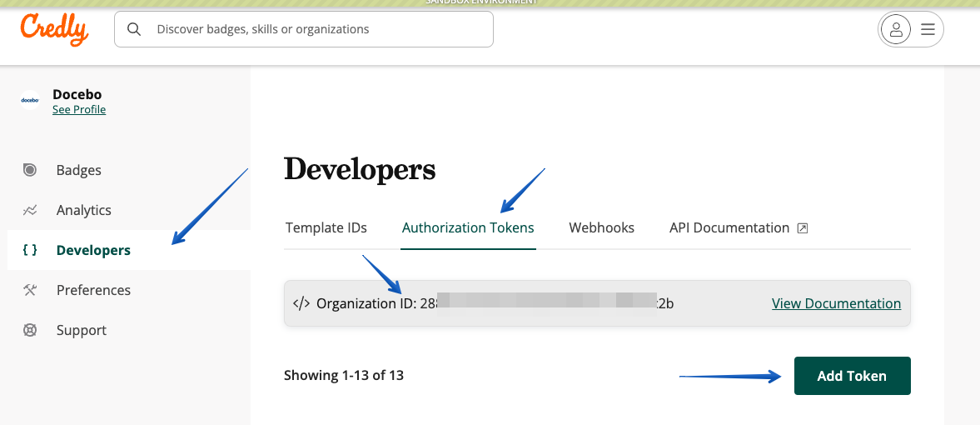
Task: Select the Badges icon in sidebar
Action: coord(30,170)
